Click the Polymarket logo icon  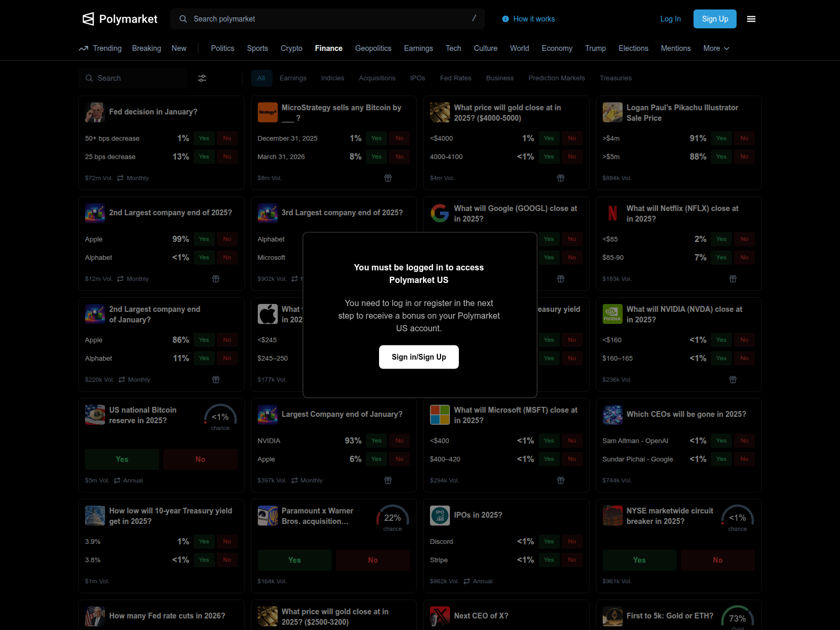[x=88, y=19]
